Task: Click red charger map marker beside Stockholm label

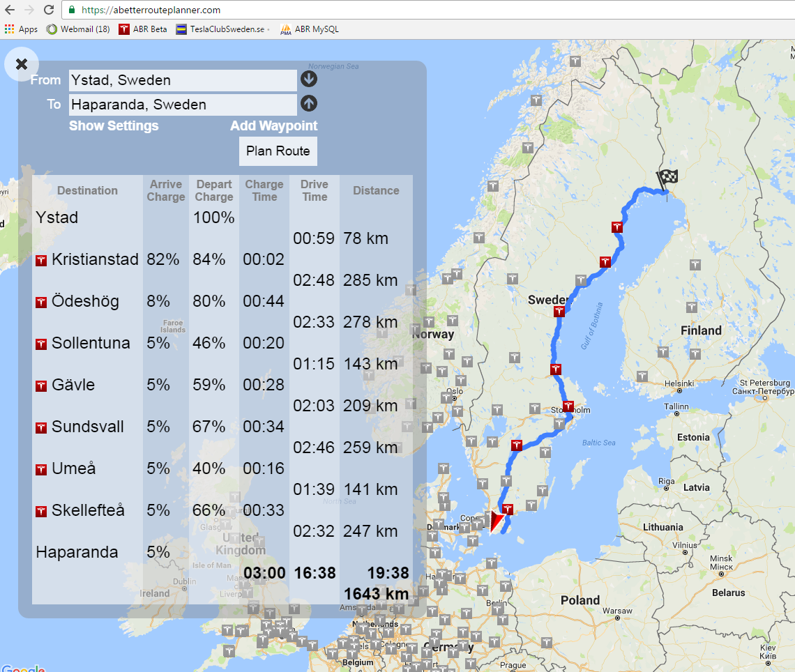Action: [568, 406]
